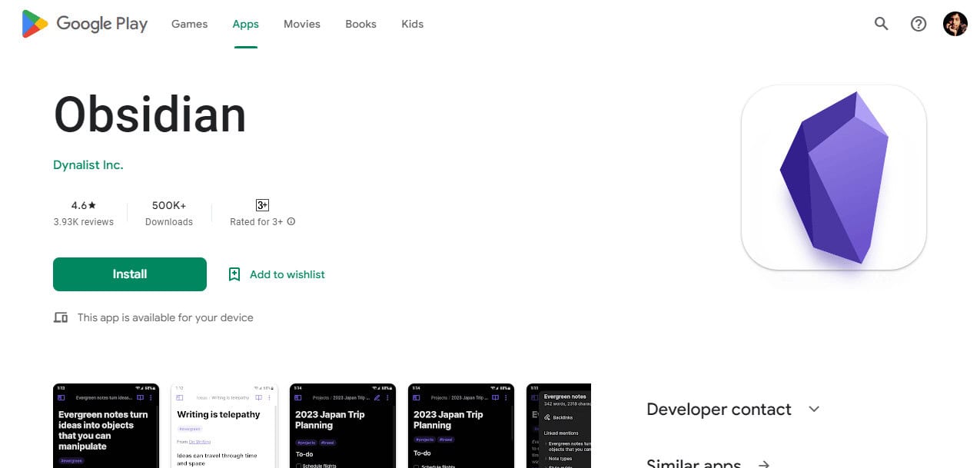Open Dynalist Inc. developer page

click(x=88, y=164)
